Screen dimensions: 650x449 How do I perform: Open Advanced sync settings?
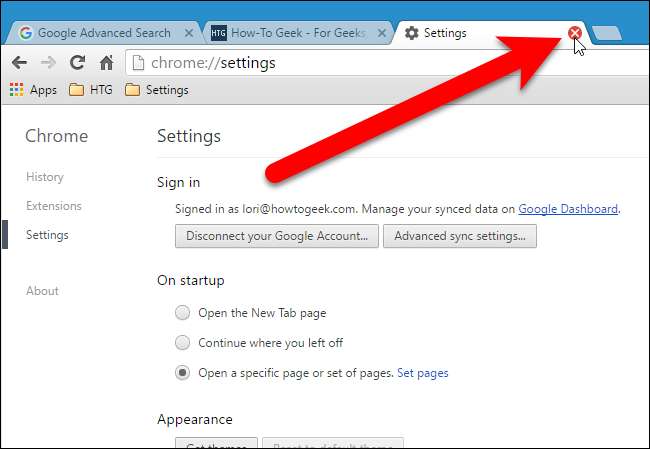[460, 236]
